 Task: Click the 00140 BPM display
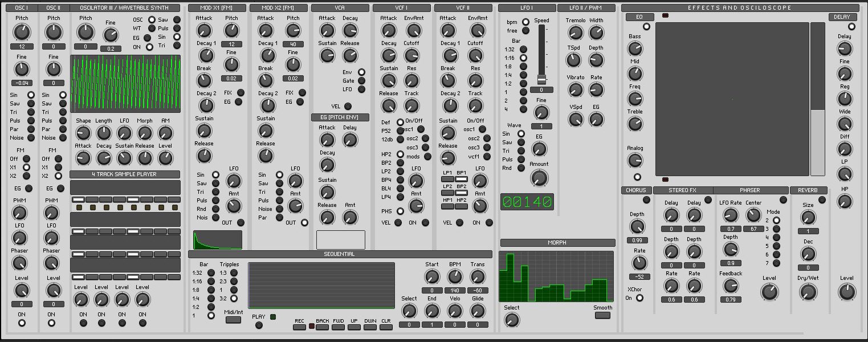coord(527,202)
